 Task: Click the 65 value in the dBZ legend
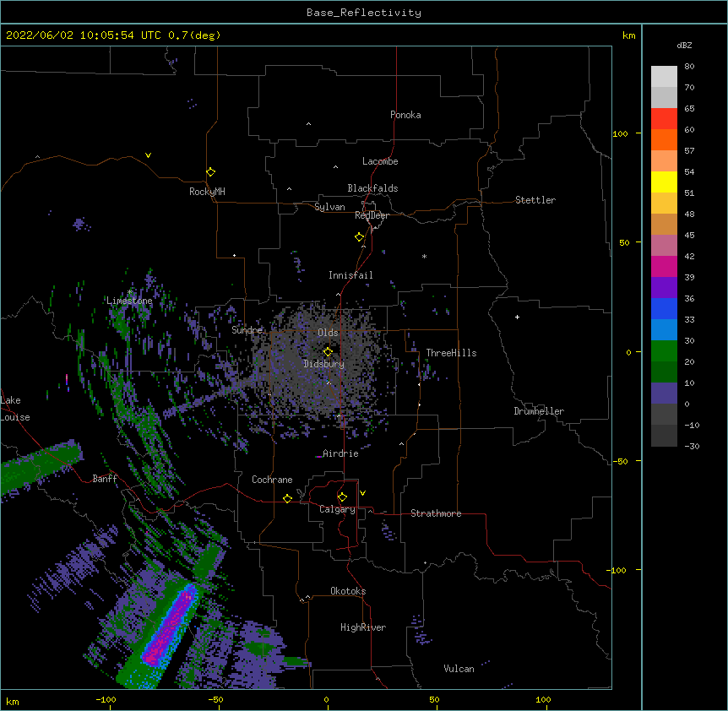click(689, 109)
